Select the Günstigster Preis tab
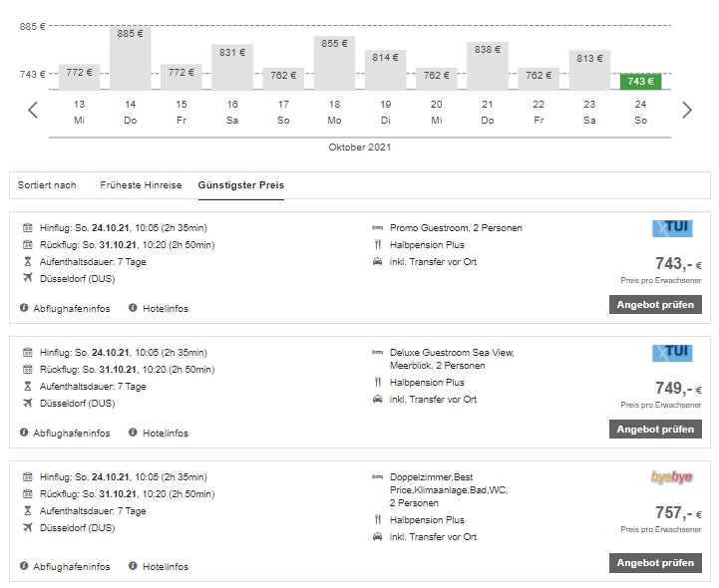719x588 pixels. click(x=240, y=185)
